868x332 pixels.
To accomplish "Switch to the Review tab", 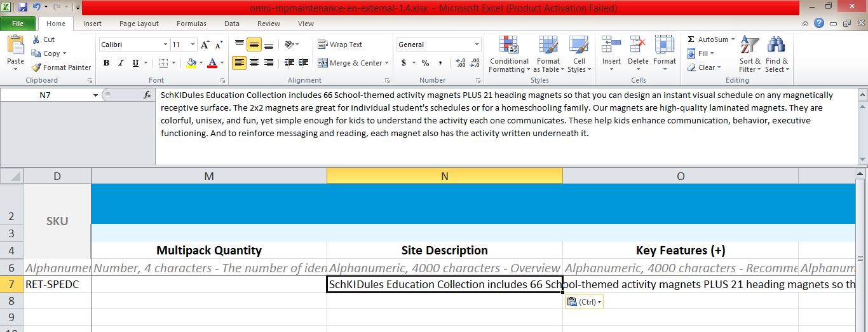I will (x=269, y=24).
